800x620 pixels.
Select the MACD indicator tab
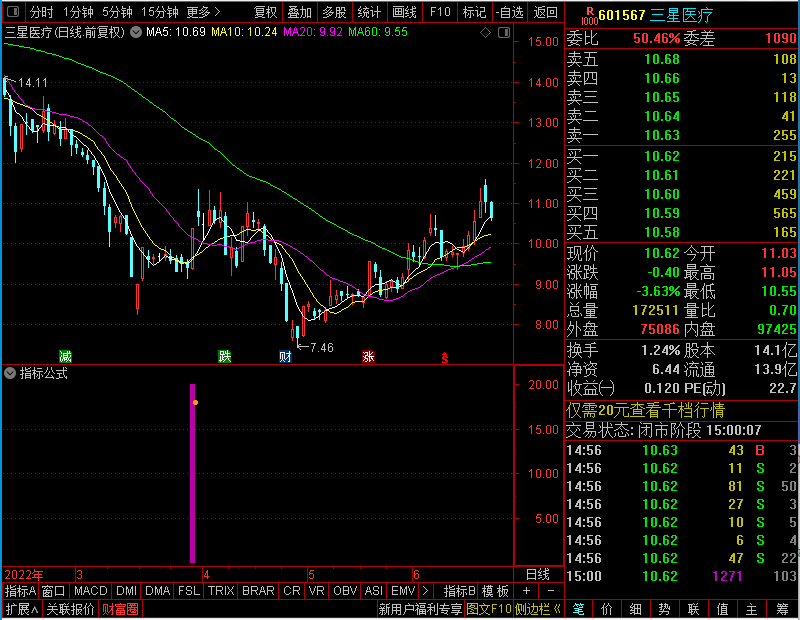coord(90,591)
